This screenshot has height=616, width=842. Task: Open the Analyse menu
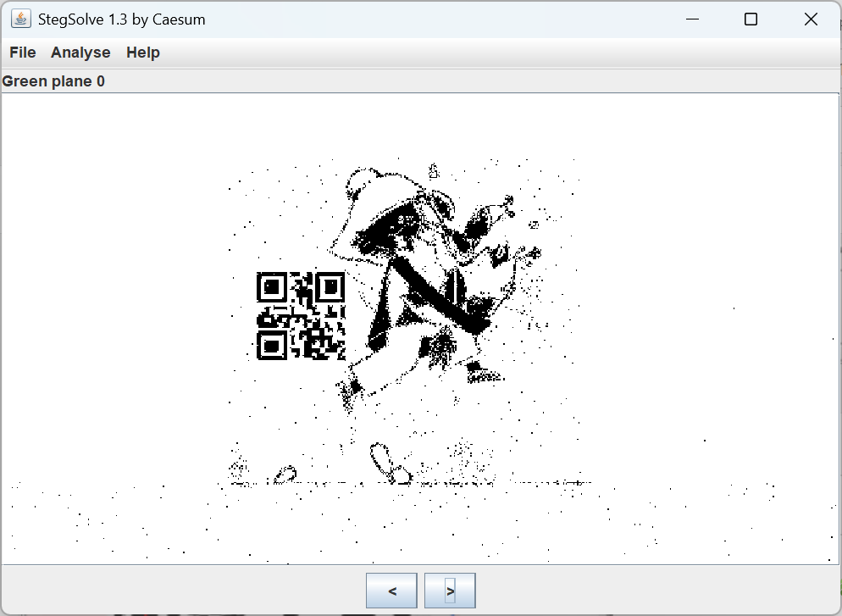tap(80, 53)
